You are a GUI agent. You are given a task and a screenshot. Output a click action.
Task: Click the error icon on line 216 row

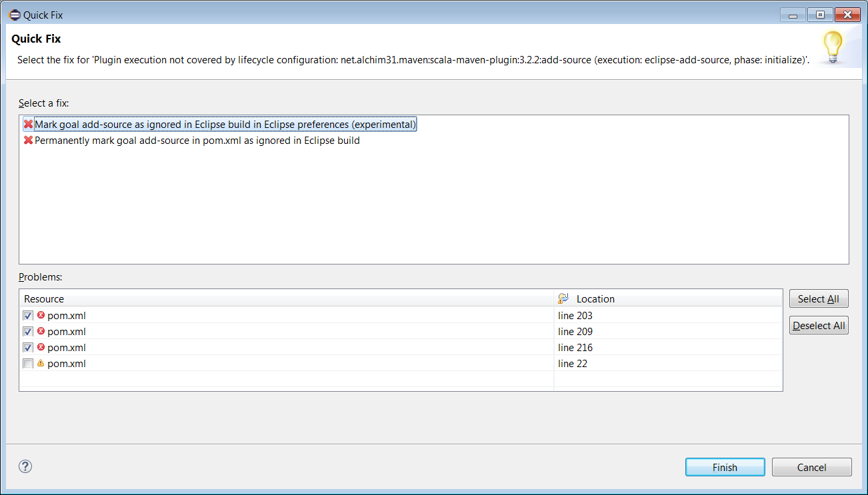[x=41, y=347]
